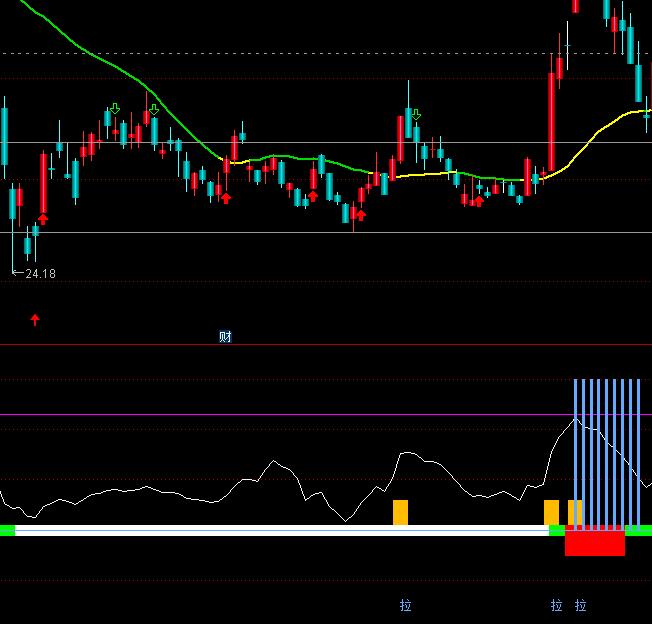Select the middle 拉 label at bottom
The width and height of the screenshot is (652, 624).
(556, 605)
